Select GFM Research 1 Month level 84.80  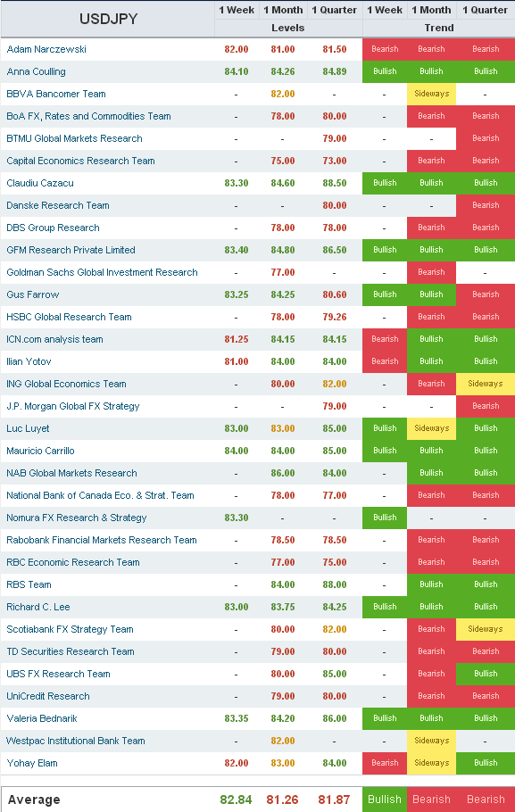coord(283,250)
